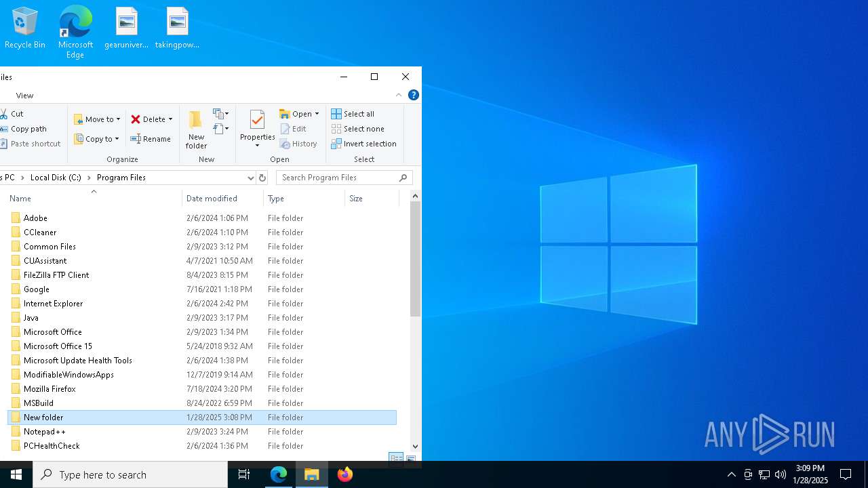The height and width of the screenshot is (488, 868).
Task: Open the Move to dropdown
Action: click(x=97, y=119)
